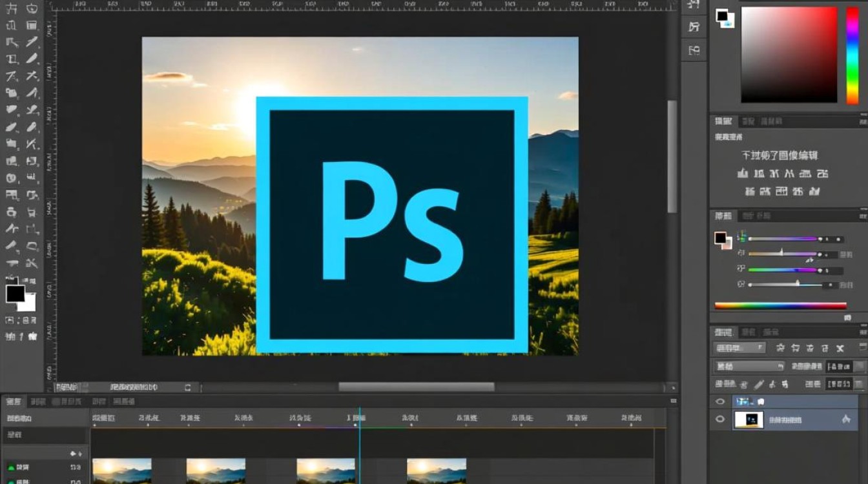Screen dimensions: 868x484
Task: Click the Ps logo on the canvas
Action: click(x=392, y=225)
